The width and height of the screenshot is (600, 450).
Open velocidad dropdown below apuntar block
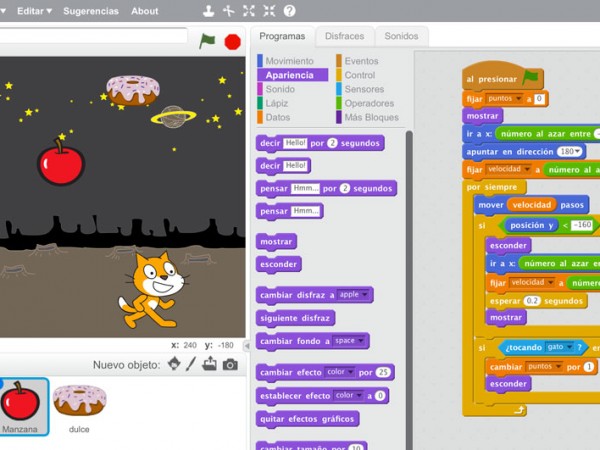[509, 169]
